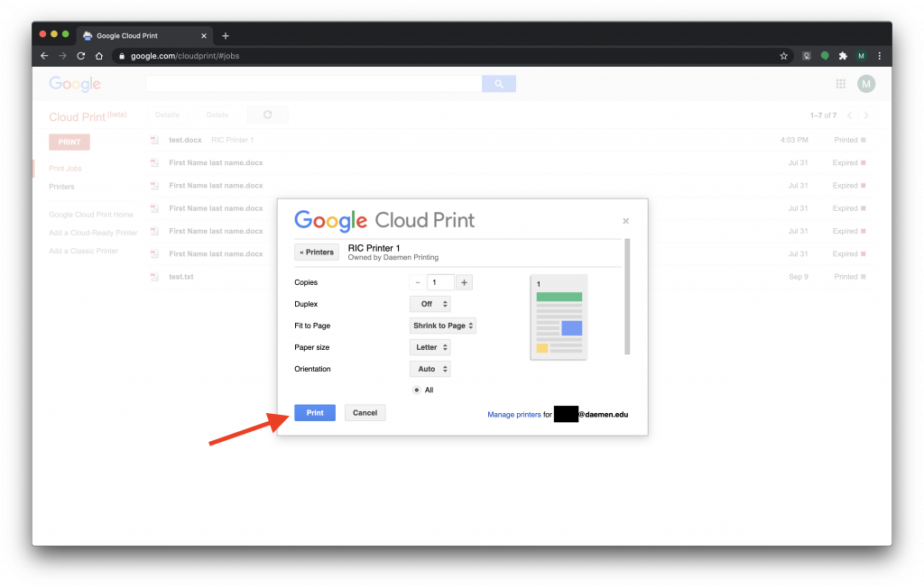This screenshot has height=588, width=924.
Task: Close the Cloud Print dialog with X
Action: pos(626,221)
